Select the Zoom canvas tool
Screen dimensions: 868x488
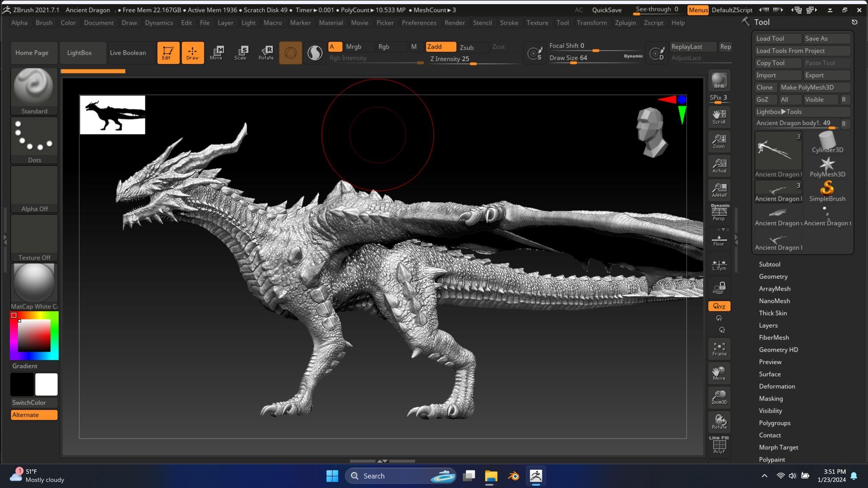tap(719, 141)
